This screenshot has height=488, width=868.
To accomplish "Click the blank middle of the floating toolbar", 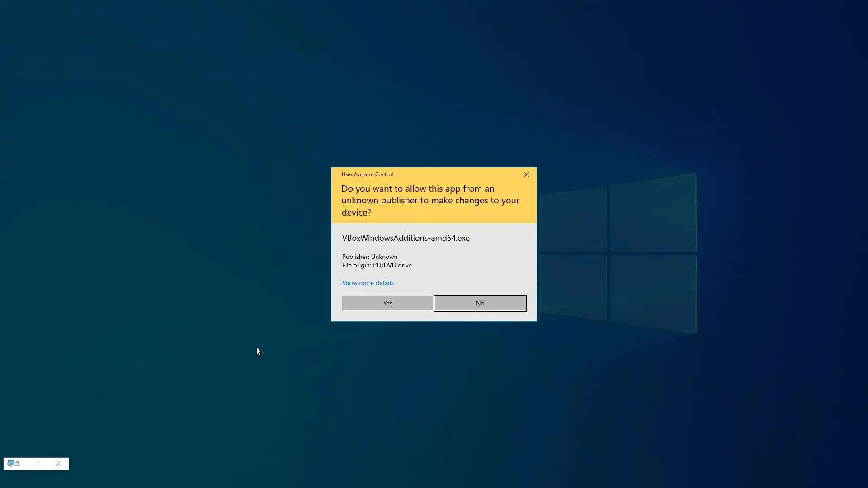I will tap(28, 464).
